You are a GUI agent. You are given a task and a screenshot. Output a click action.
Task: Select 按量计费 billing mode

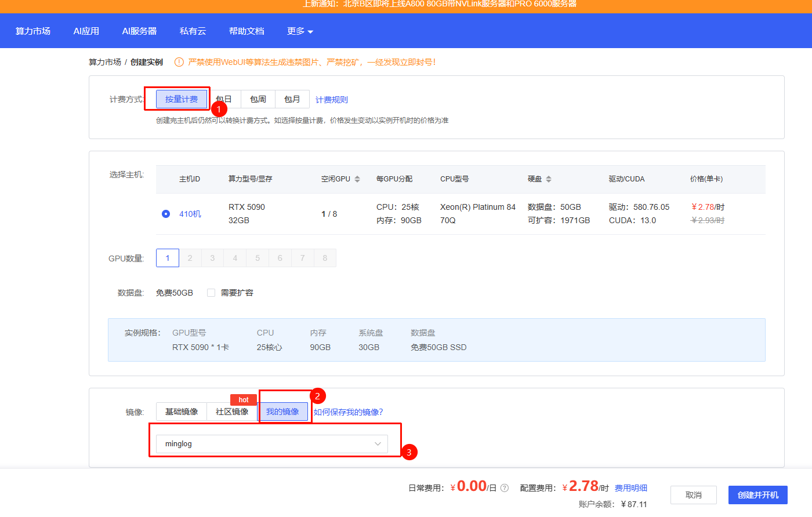point(181,99)
